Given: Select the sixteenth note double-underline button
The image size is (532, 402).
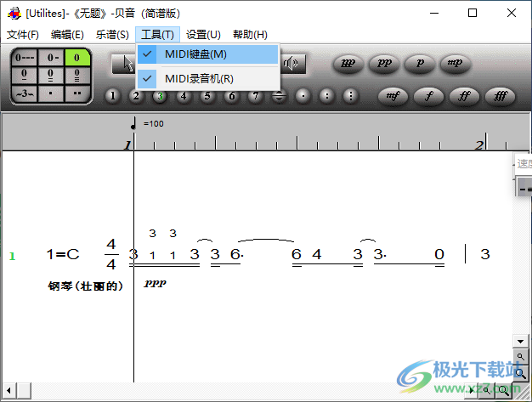Looking at the screenshot, I should coord(51,75).
